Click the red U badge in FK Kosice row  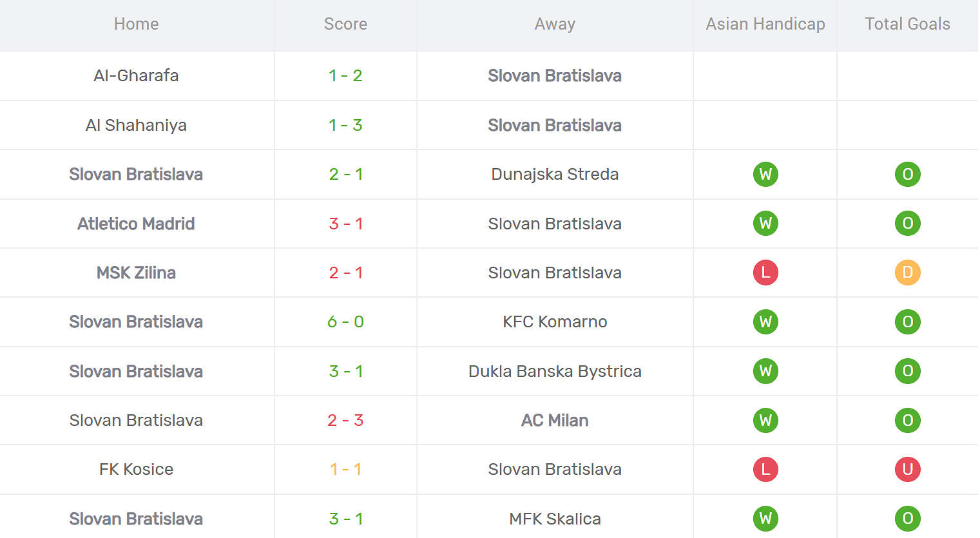pyautogui.click(x=907, y=469)
